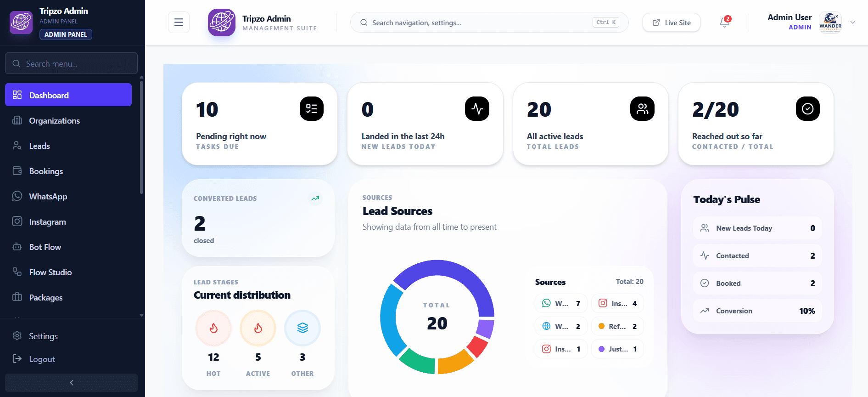Toggle the hamburger menu button
Viewport: 868px width, 397px height.
click(x=179, y=22)
